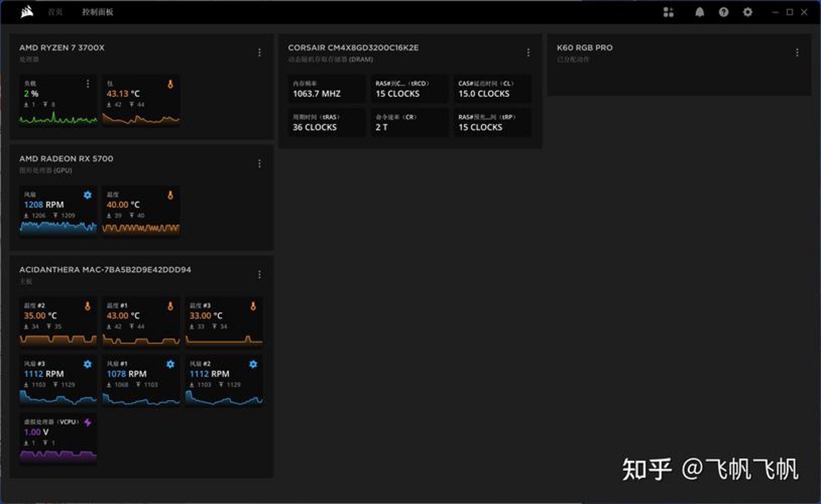Viewport: 821px width, 504px height.
Task: Open the home tab beside the logo
Action: click(55, 12)
